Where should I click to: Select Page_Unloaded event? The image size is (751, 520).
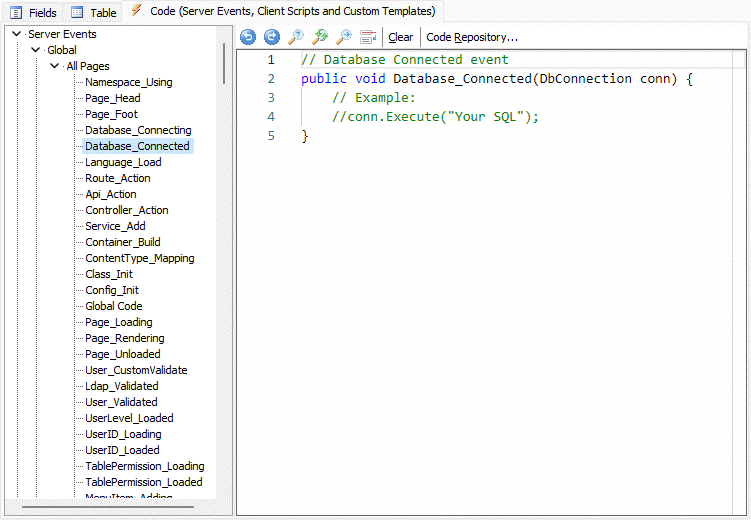pyautogui.click(x=123, y=354)
